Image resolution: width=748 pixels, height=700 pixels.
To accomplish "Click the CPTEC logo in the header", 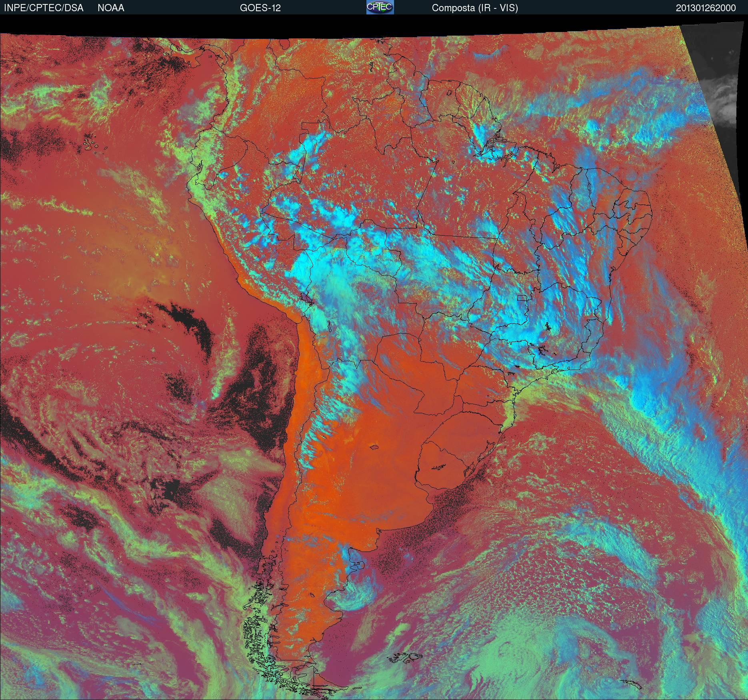I will pos(380,7).
